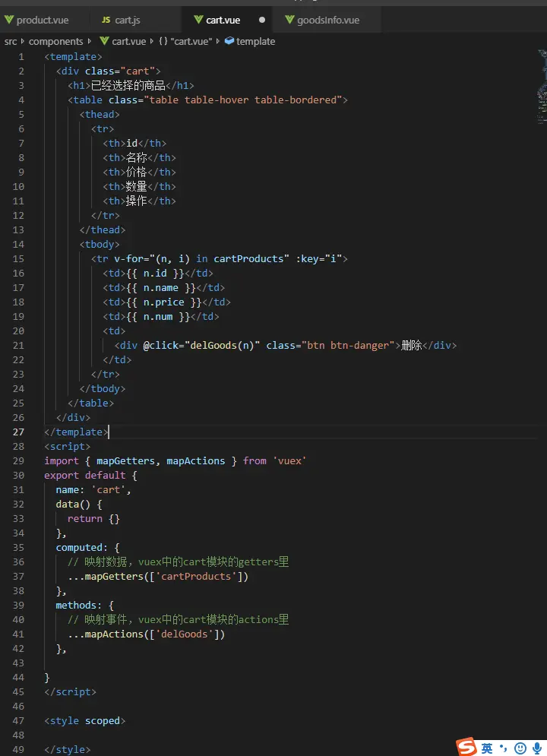Click the name: 'cart' property
547x756 pixels.
point(93,490)
